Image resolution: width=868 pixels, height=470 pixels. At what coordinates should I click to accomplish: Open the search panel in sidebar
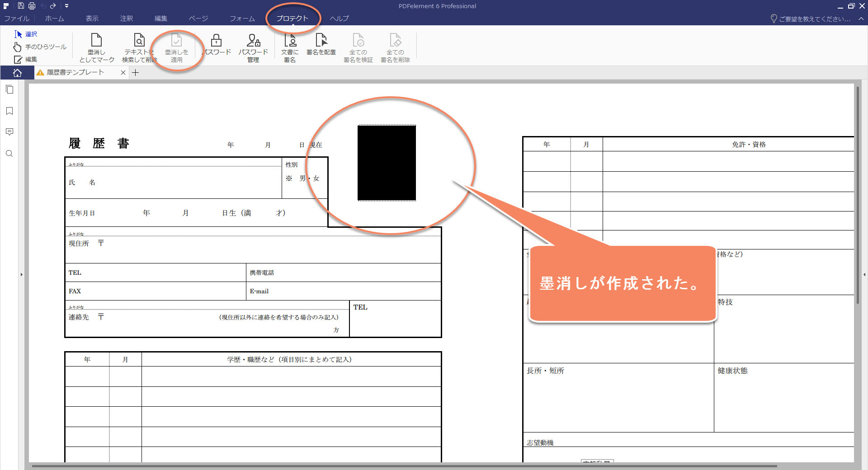[x=9, y=154]
